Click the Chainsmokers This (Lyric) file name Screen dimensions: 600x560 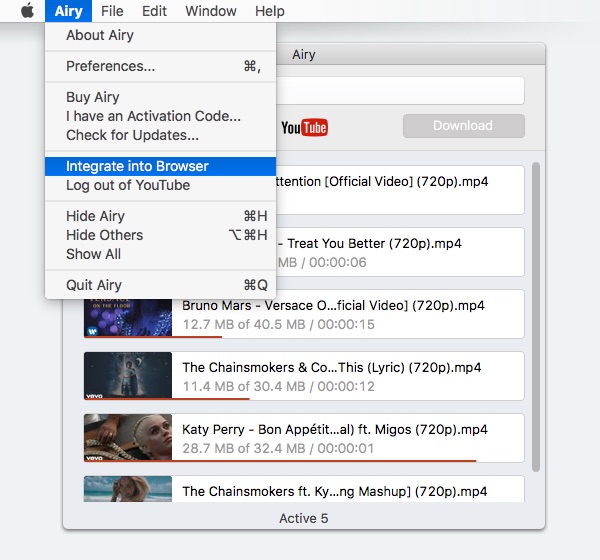(x=332, y=367)
